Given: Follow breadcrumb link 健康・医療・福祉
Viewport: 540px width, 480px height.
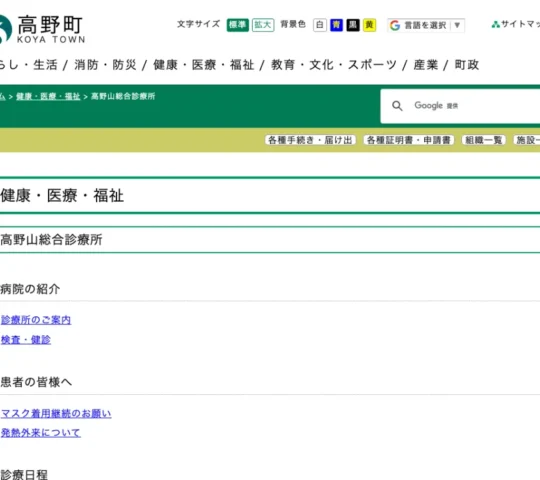Looking at the screenshot, I should pyautogui.click(x=48, y=96).
